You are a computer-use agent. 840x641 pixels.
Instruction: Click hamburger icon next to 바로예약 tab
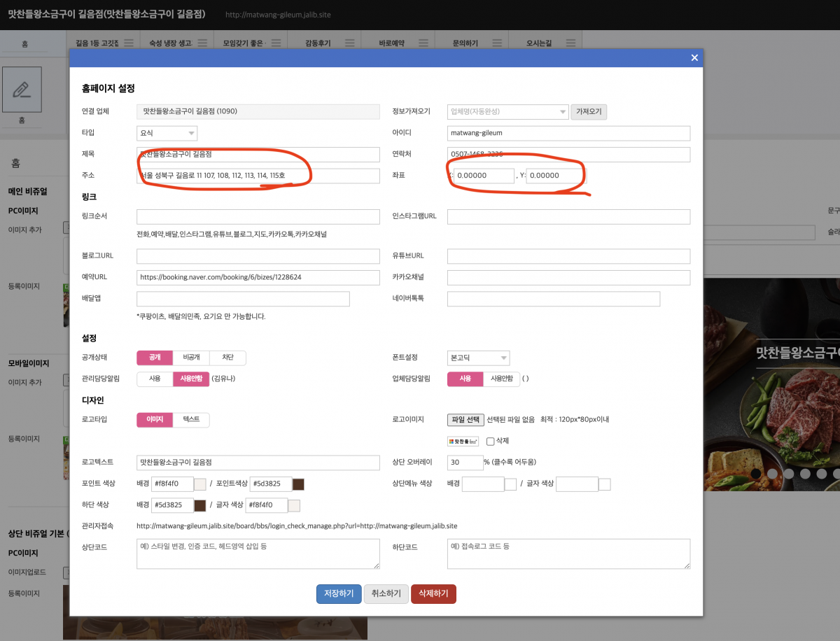coord(423,43)
